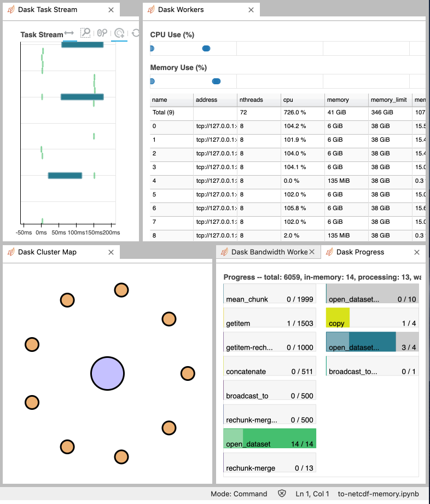Click the large purple scheduler node

[x=107, y=374]
